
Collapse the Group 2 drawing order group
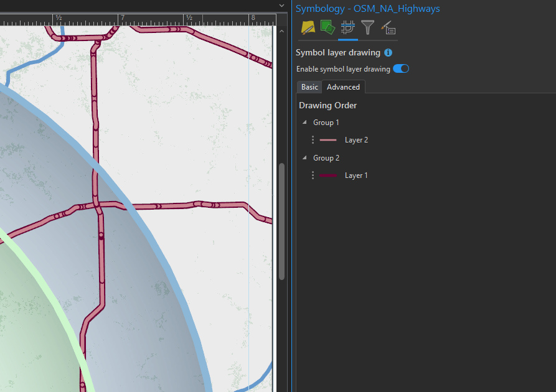pos(303,157)
